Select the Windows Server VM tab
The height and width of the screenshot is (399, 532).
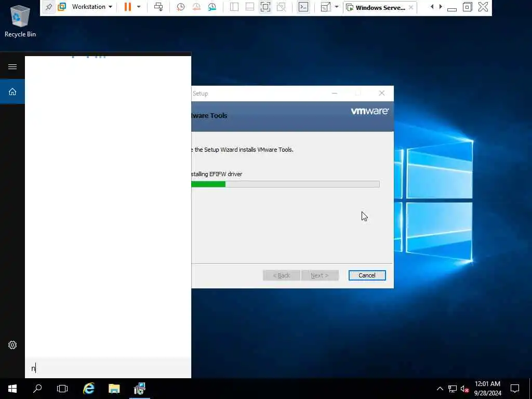pyautogui.click(x=380, y=7)
